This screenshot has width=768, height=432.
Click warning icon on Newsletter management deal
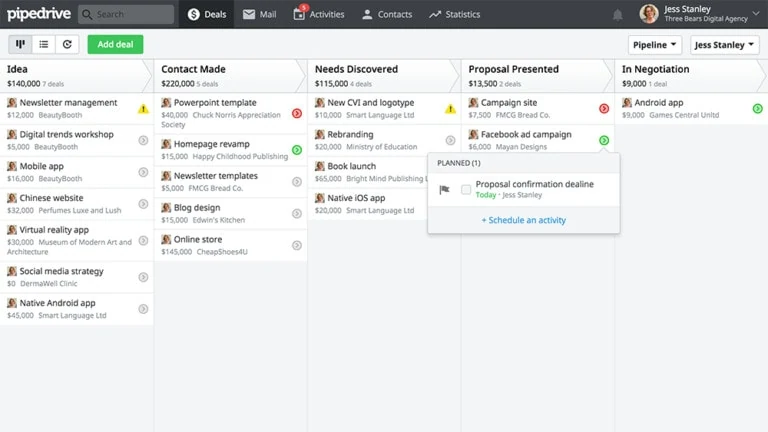(x=143, y=109)
